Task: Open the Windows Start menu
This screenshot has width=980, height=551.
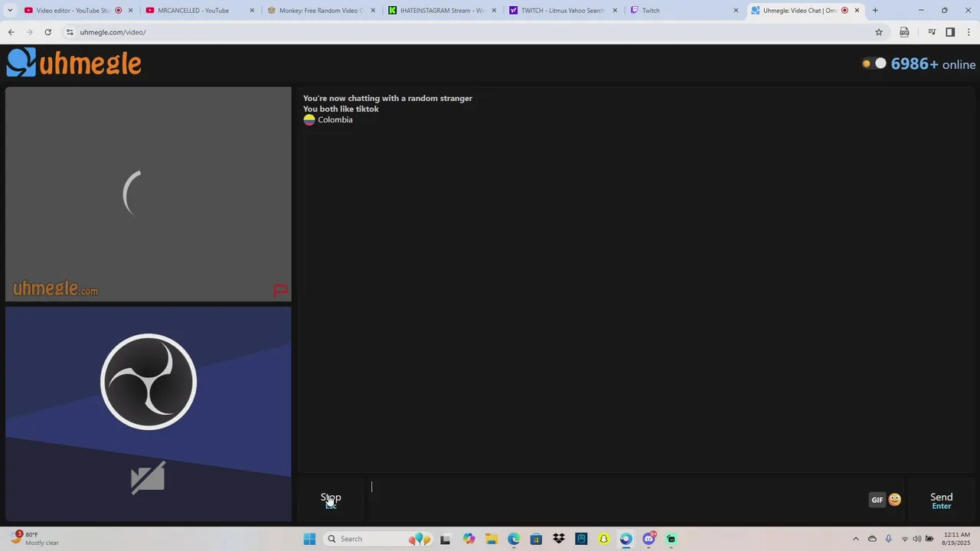Action: click(x=309, y=539)
